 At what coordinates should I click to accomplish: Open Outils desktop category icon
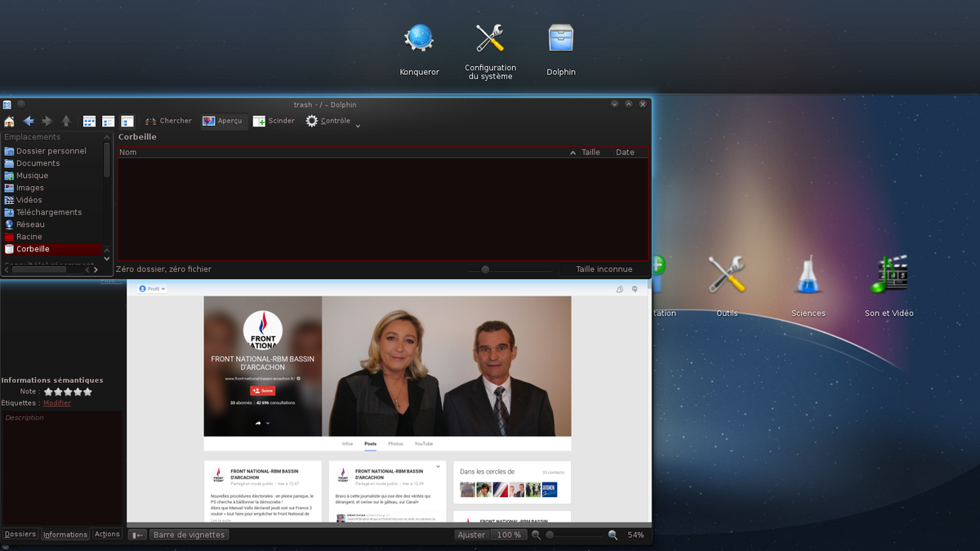point(727,286)
